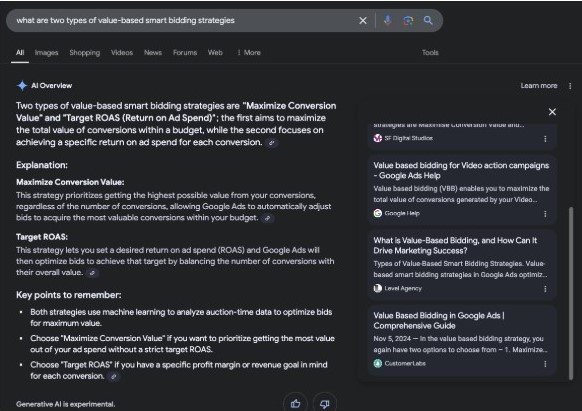Click the Maximize Conversion Value: heading

pos(70,182)
